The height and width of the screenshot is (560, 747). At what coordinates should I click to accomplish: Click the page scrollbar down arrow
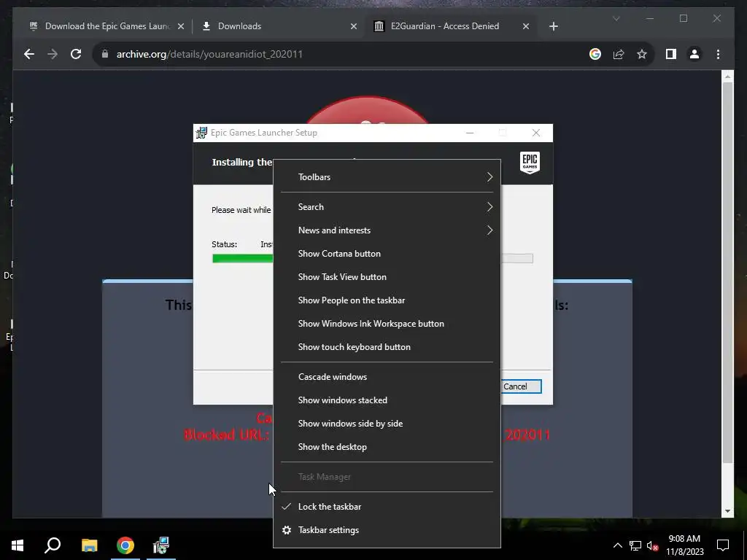[x=727, y=511]
